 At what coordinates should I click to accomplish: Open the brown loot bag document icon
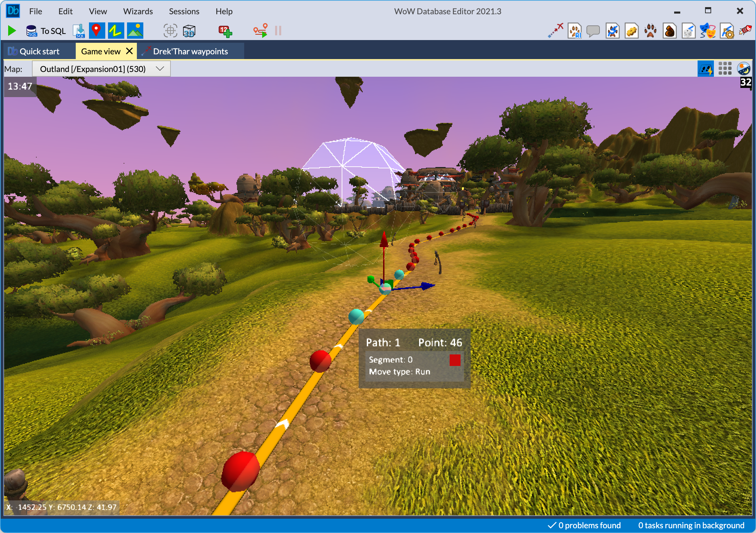pos(669,31)
